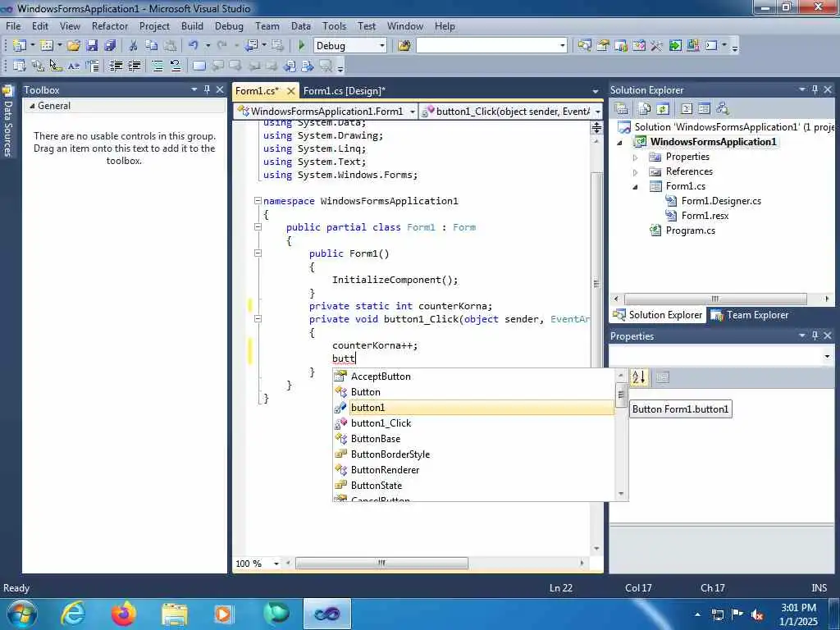The image size is (840, 630).
Task: Toggle auto-hide pin on Properties panel
Action: click(x=815, y=336)
